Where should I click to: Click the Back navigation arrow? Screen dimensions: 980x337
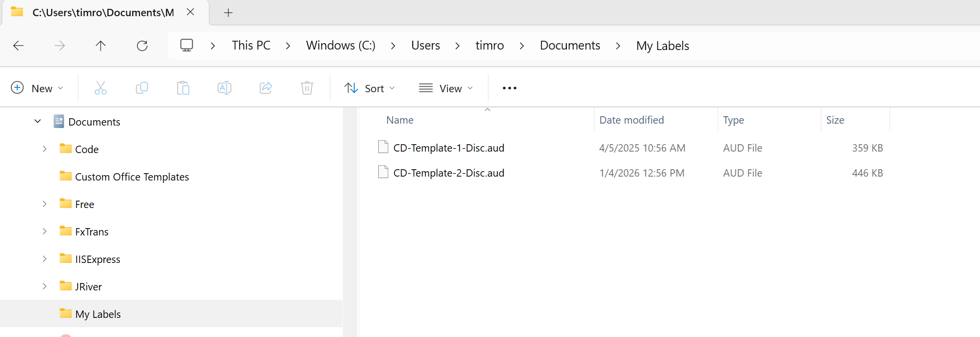point(19,46)
